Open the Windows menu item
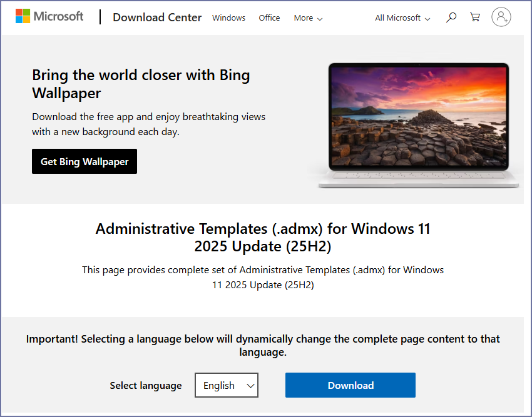This screenshot has height=417, width=532. [x=228, y=18]
